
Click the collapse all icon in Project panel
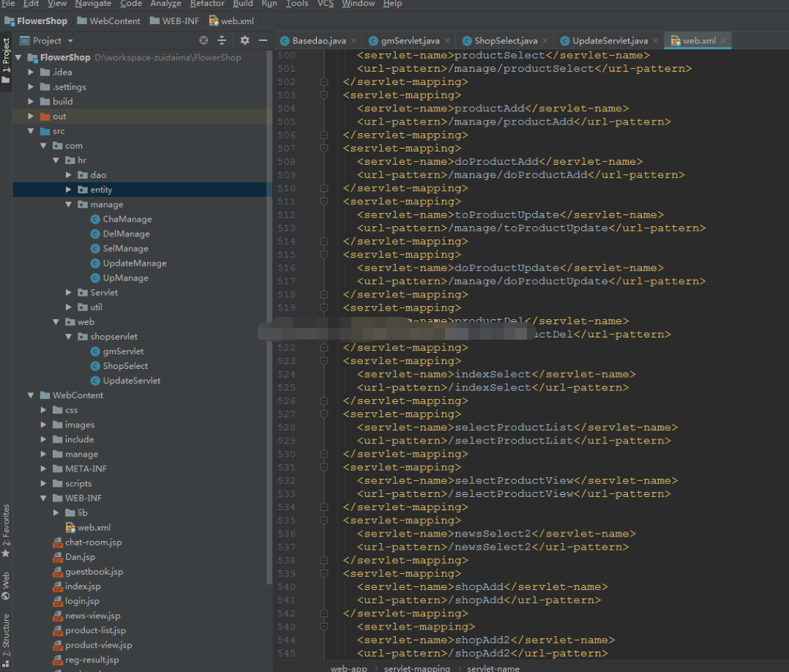tap(222, 40)
